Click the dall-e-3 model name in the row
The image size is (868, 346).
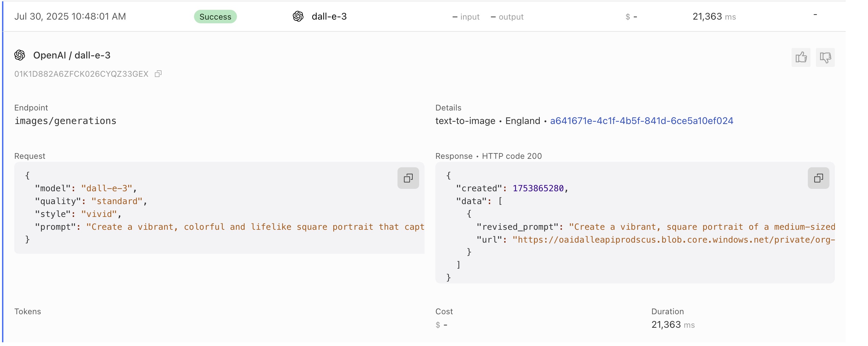pos(329,16)
